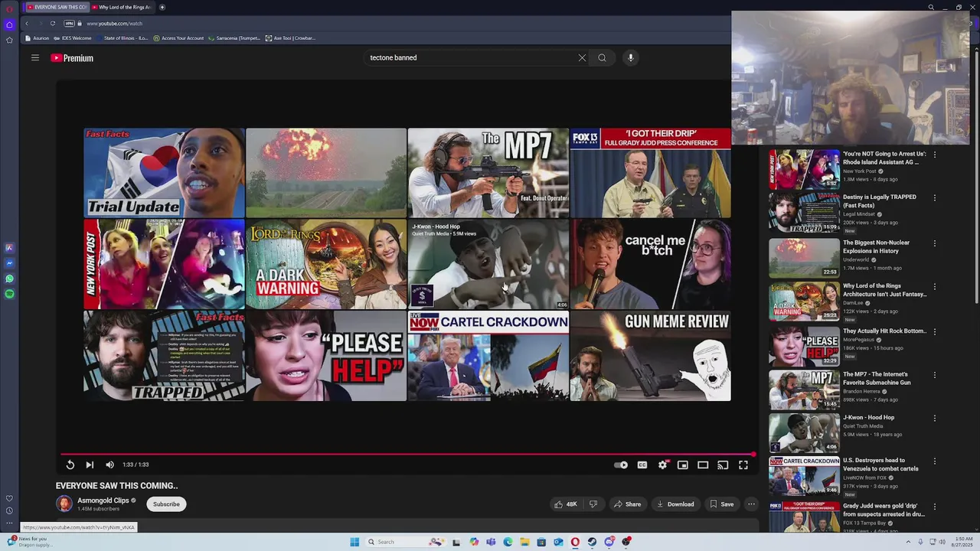Open WhatsApp in Opera sidebar
The image size is (980, 551).
pyautogui.click(x=9, y=279)
